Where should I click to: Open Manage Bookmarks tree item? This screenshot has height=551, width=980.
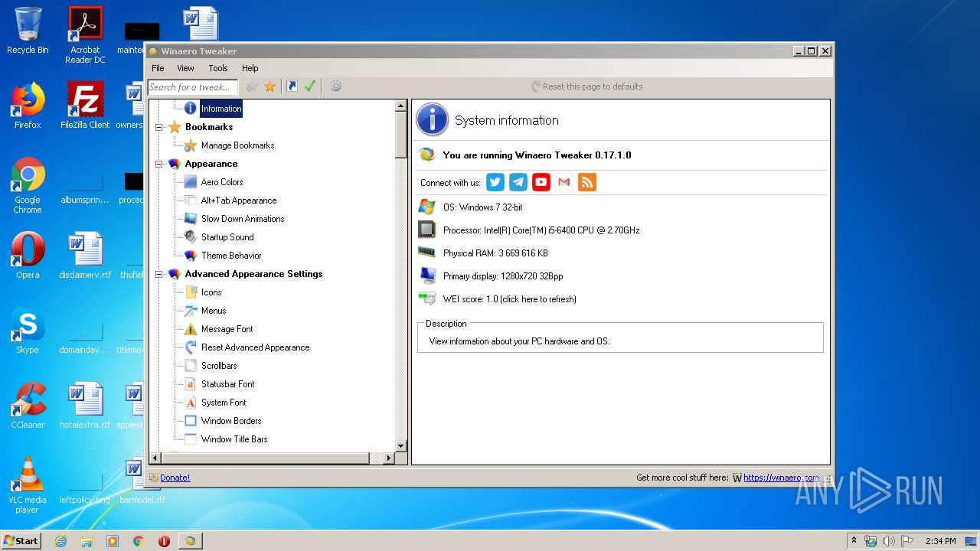pyautogui.click(x=237, y=145)
